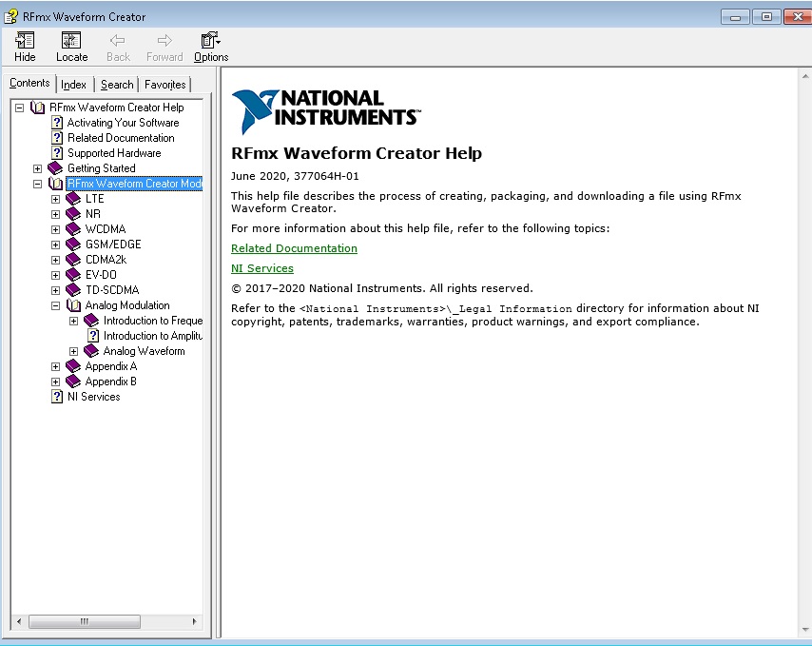Expand the WCDMA tree node
The height and width of the screenshot is (646, 812).
click(55, 229)
